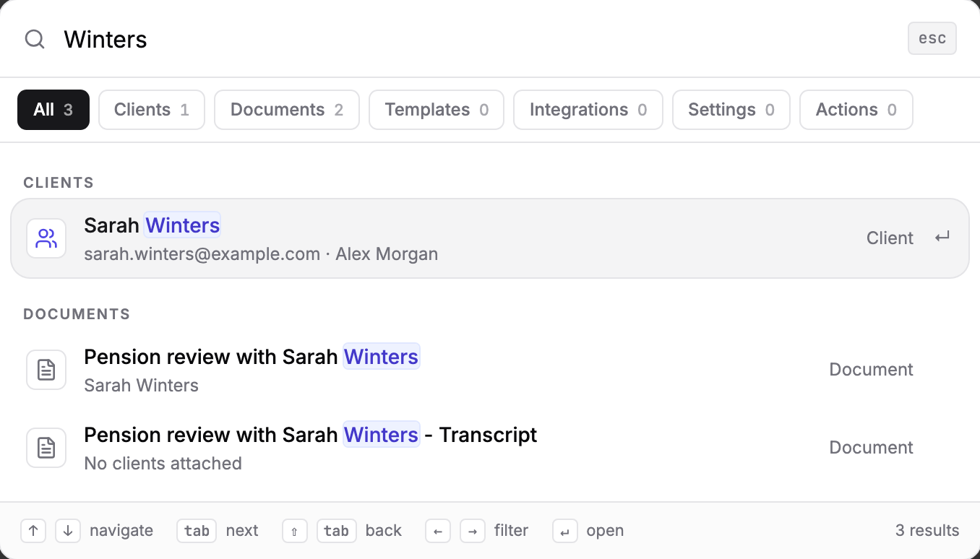980x559 pixels.
Task: Click the sarah.winters@example.com email text
Action: click(x=202, y=254)
